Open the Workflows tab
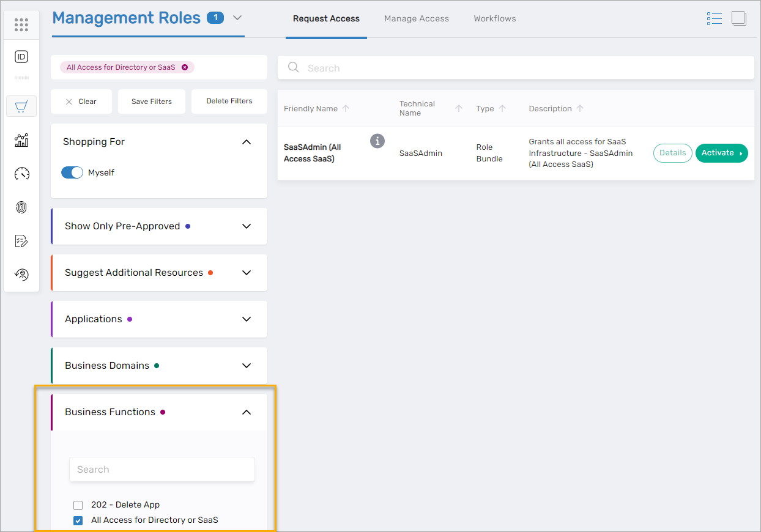 click(494, 18)
